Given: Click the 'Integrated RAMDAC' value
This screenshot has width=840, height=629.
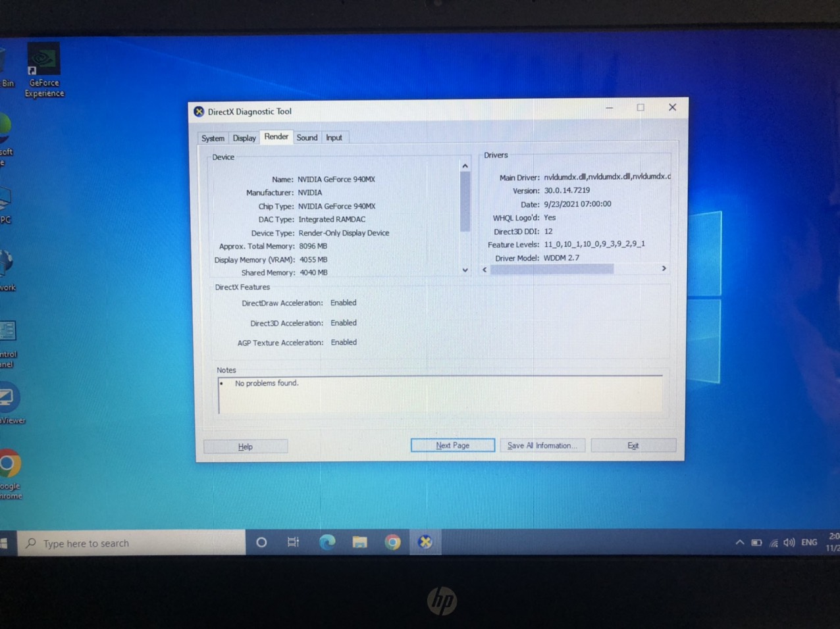Looking at the screenshot, I should tap(332, 219).
